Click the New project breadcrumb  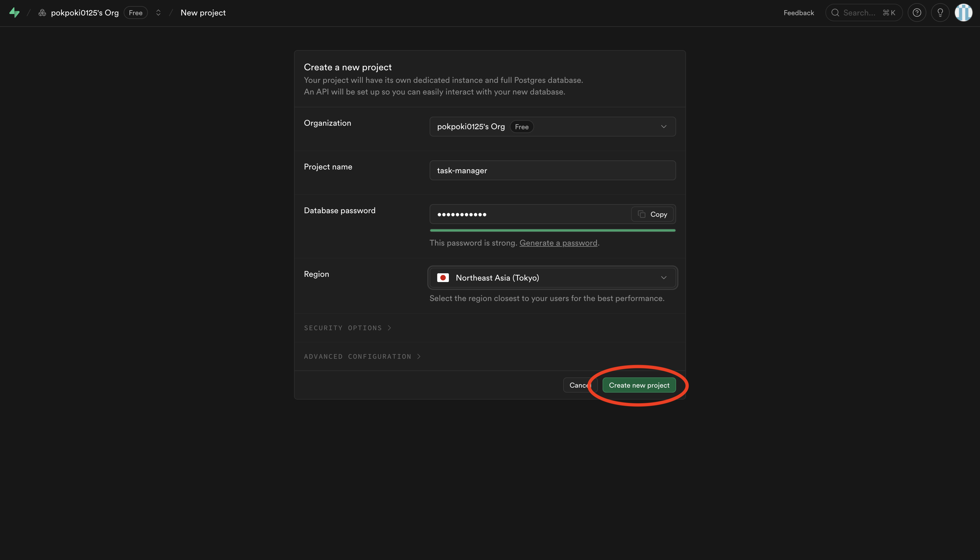(203, 13)
